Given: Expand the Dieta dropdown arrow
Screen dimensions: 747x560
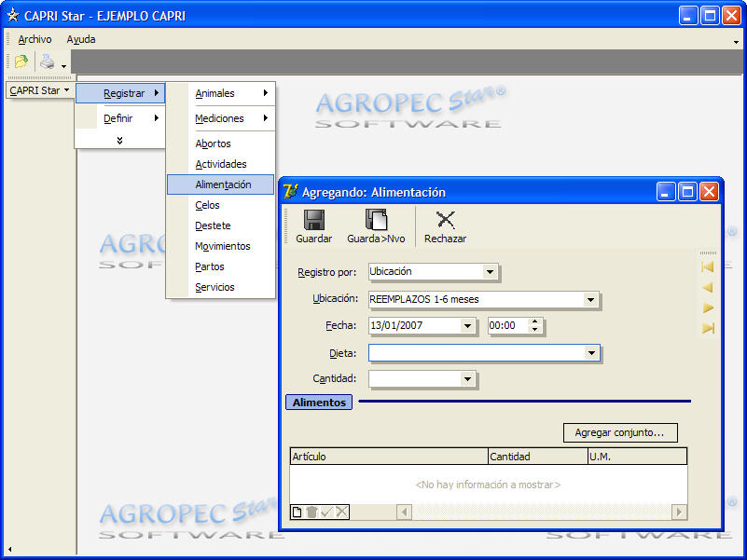Looking at the screenshot, I should tap(591, 353).
